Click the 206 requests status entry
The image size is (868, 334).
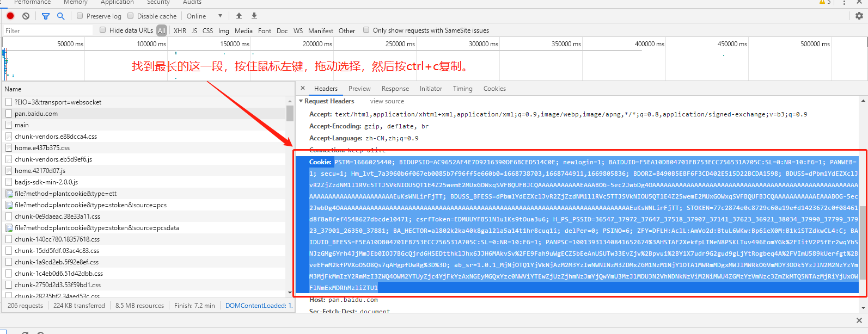[25, 306]
